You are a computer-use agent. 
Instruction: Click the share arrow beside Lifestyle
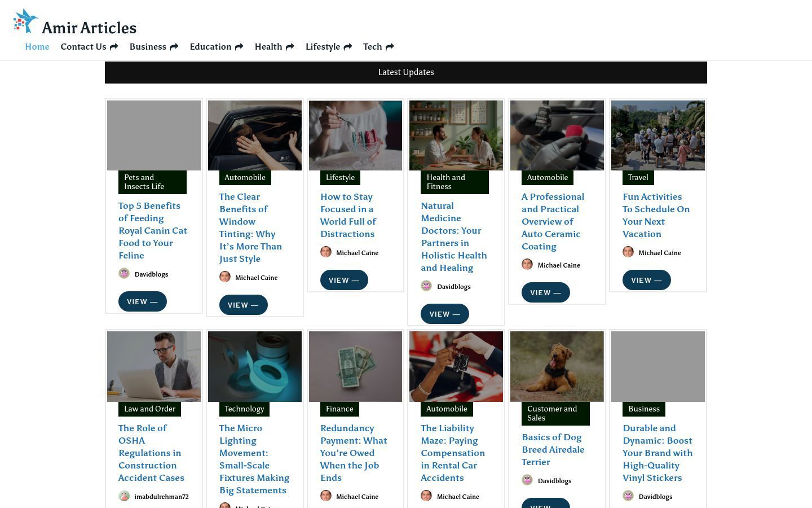point(347,47)
